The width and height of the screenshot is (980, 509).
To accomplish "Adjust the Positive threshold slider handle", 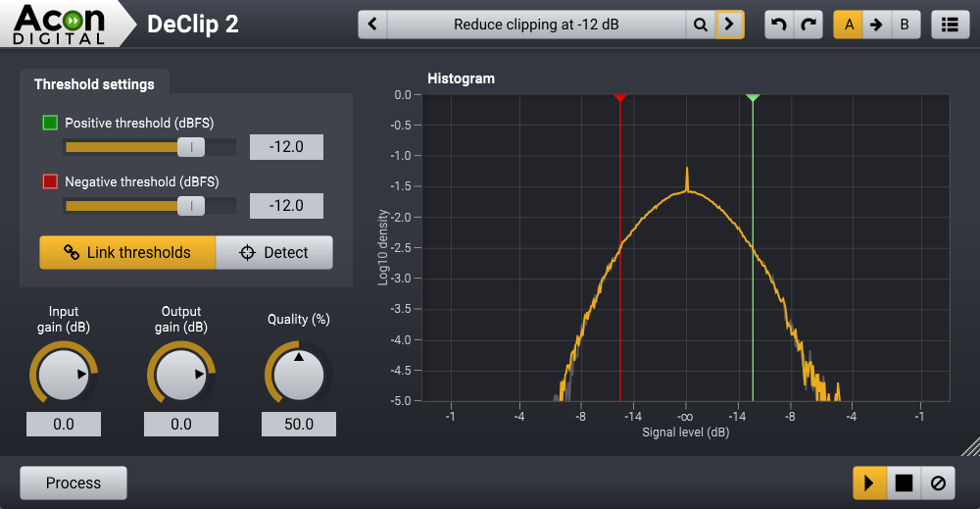I will pos(191,147).
